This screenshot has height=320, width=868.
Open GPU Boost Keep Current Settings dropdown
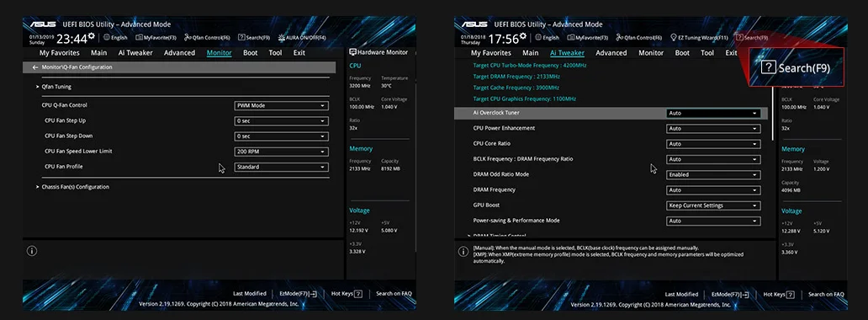tap(713, 205)
